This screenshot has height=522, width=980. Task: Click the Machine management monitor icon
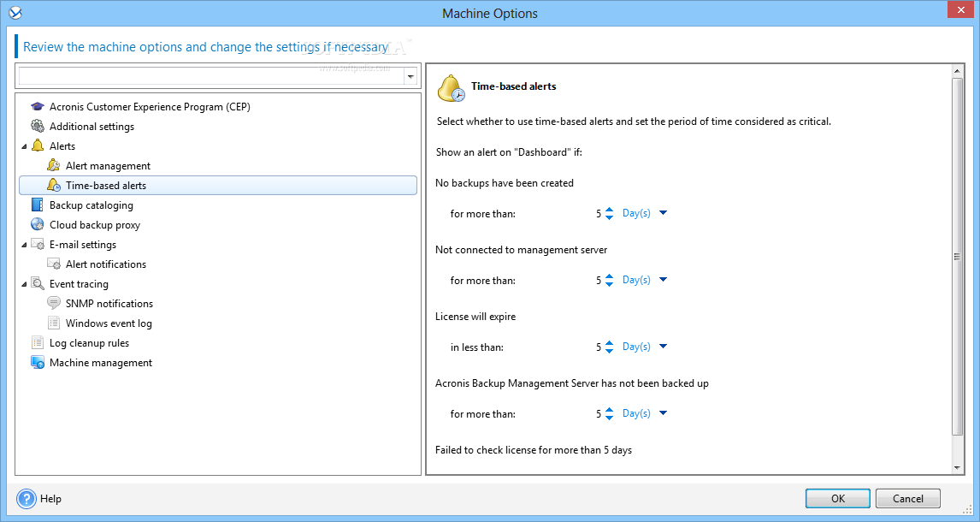coord(38,363)
